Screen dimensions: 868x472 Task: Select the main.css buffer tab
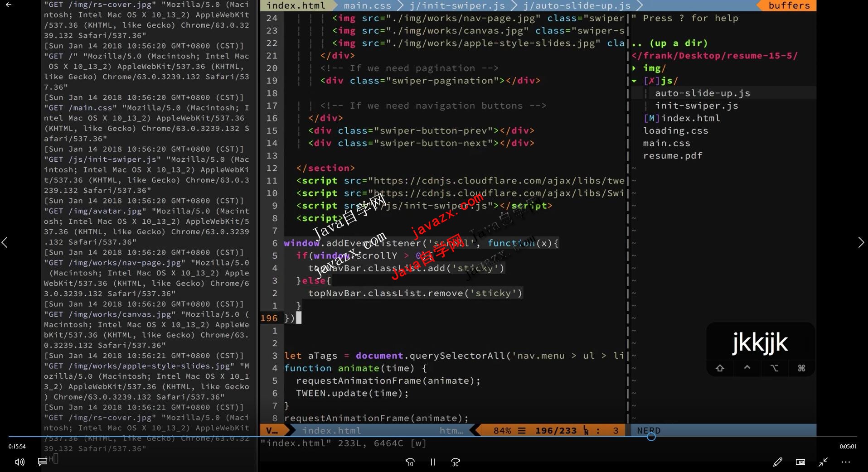tap(367, 5)
